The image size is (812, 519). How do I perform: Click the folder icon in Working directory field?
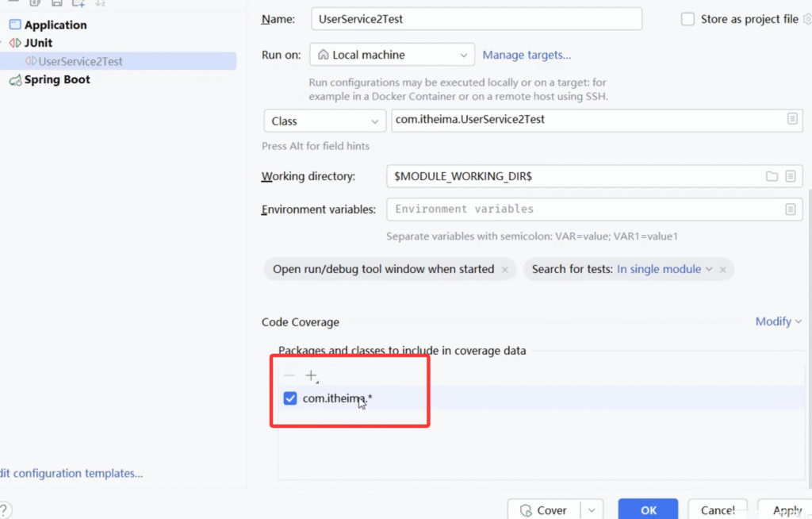pyautogui.click(x=771, y=176)
